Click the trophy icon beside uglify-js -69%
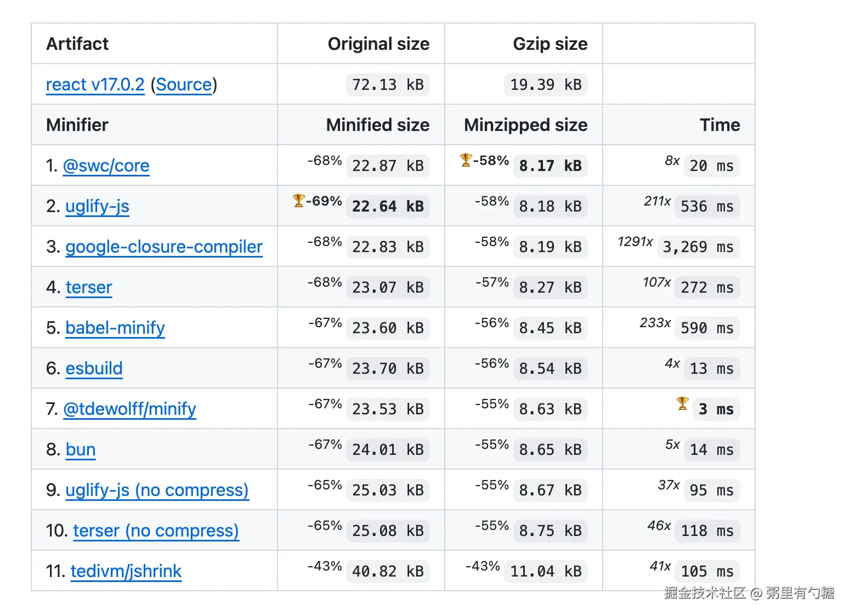Image resolution: width=850 pixels, height=616 pixels. pyautogui.click(x=298, y=201)
